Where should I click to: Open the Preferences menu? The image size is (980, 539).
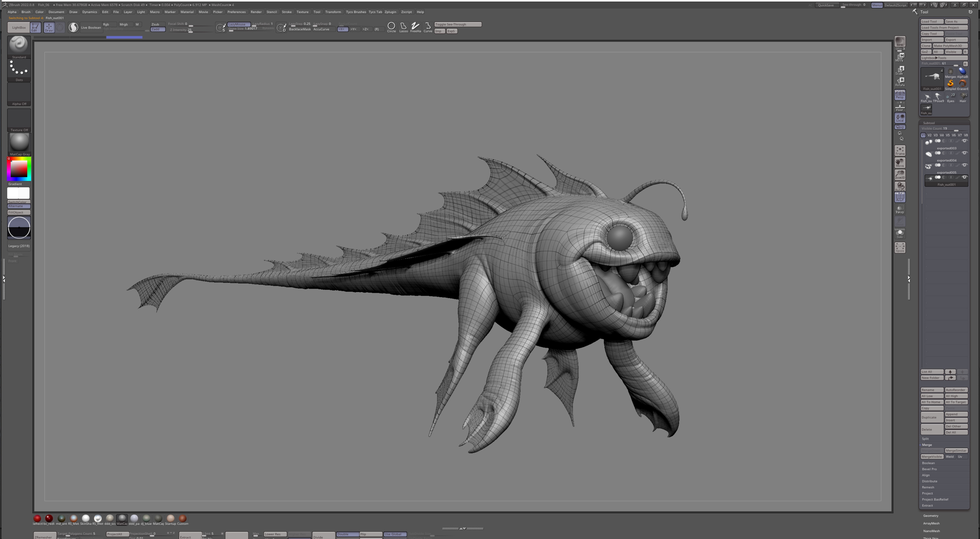tap(236, 12)
